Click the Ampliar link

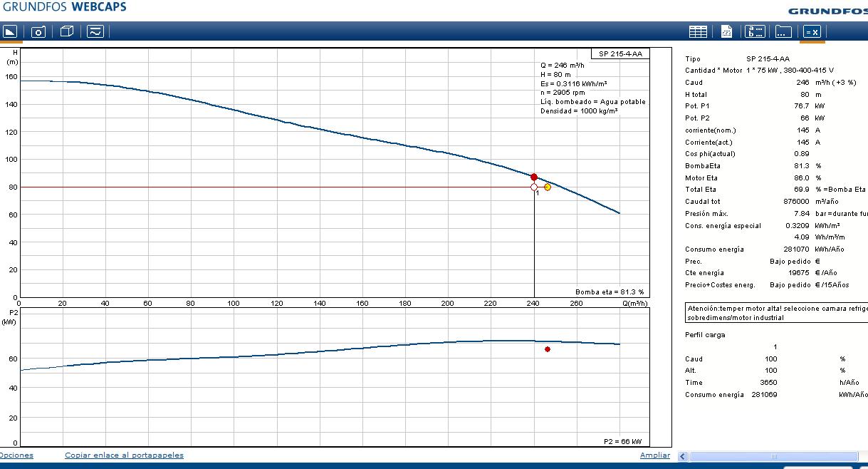[655, 455]
